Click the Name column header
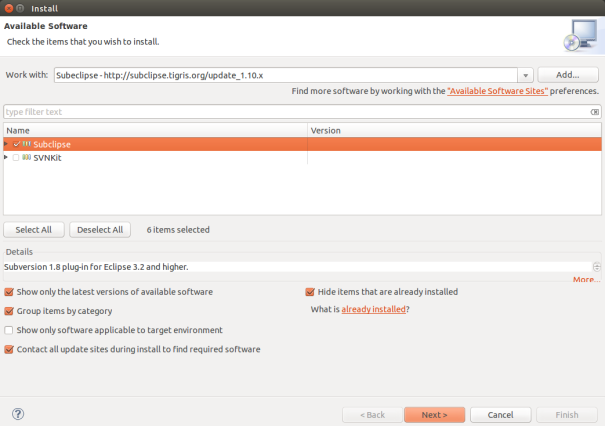The height and width of the screenshot is (426, 605). pyautogui.click(x=155, y=130)
